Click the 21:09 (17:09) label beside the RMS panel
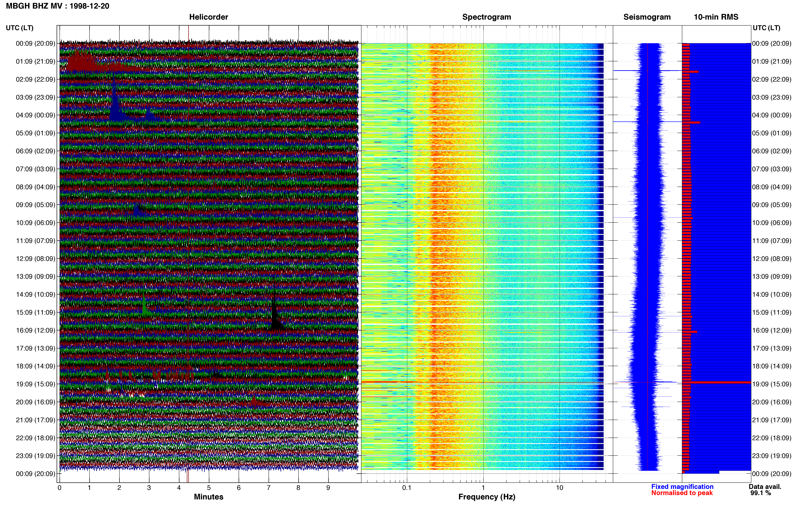Viewport: 812px width, 508px height. [x=772, y=420]
